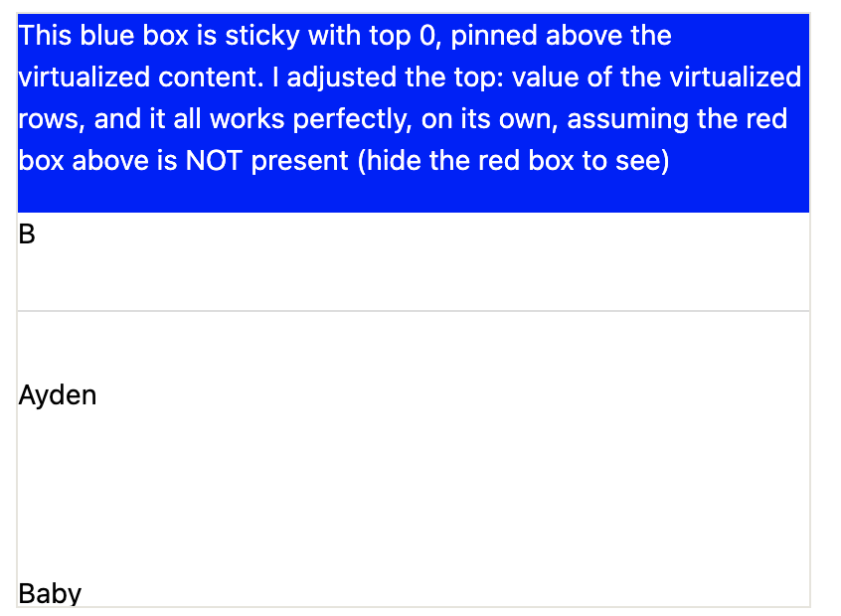Click the blue sticky header box

click(x=413, y=113)
